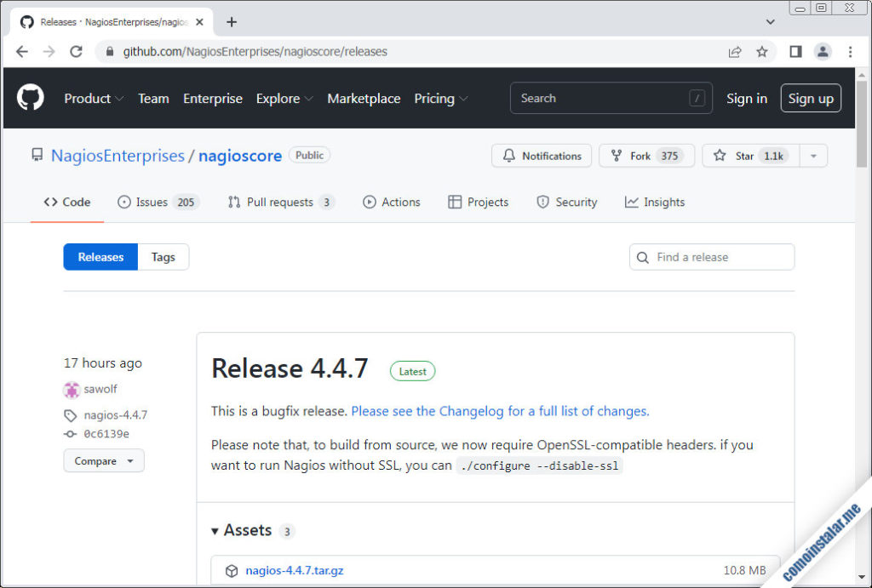Image resolution: width=872 pixels, height=588 pixels.
Task: Click the GitHub Octocat logo
Action: click(x=30, y=97)
